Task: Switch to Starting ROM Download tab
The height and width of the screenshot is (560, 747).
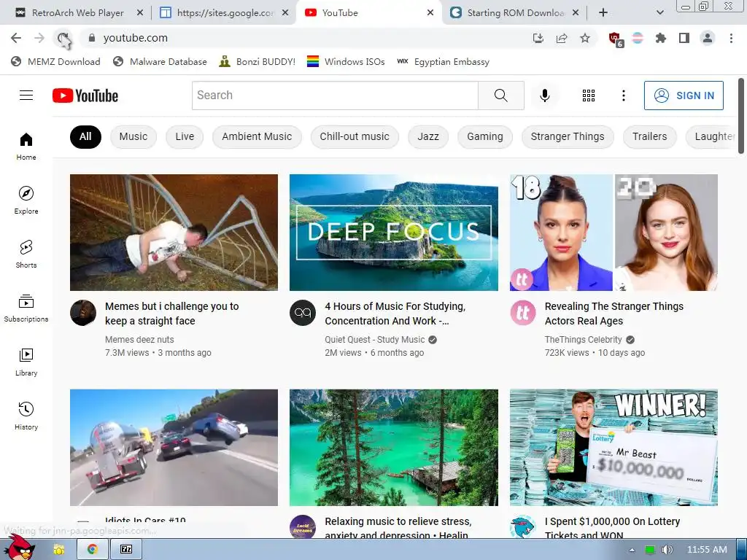Action: coord(514,13)
